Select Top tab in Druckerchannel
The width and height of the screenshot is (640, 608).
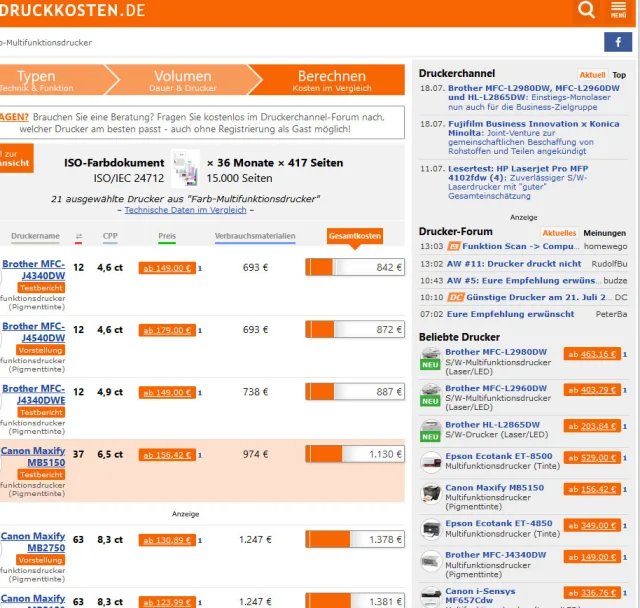619,75
